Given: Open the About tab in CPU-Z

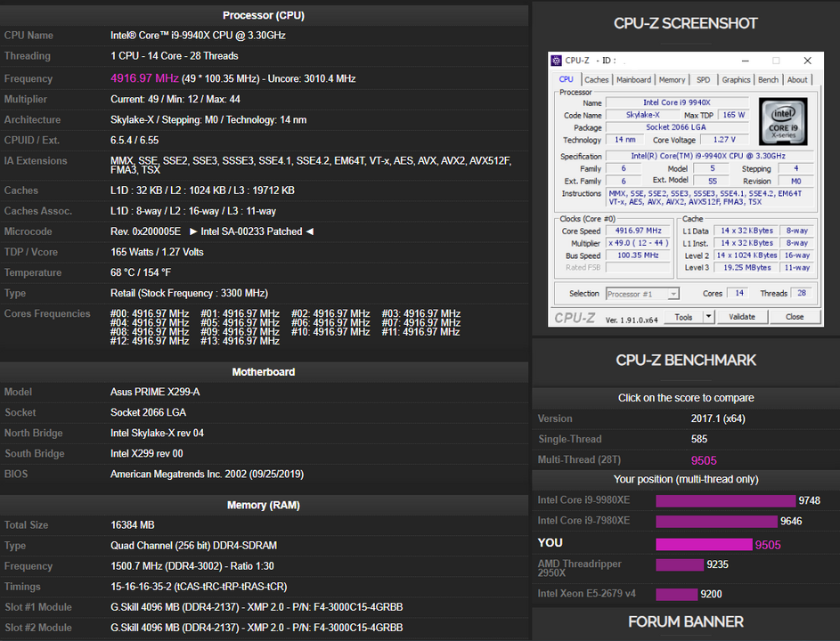Looking at the screenshot, I should click(x=797, y=80).
